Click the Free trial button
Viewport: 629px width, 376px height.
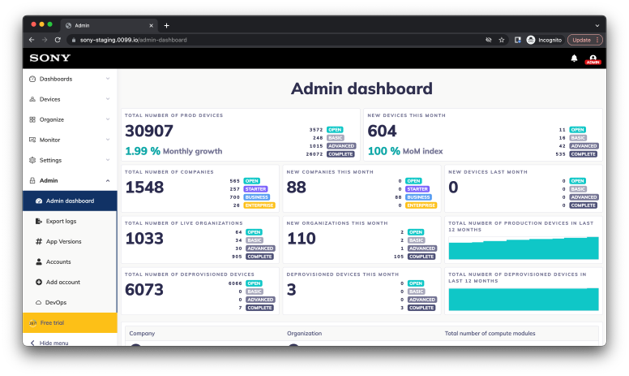tap(70, 323)
